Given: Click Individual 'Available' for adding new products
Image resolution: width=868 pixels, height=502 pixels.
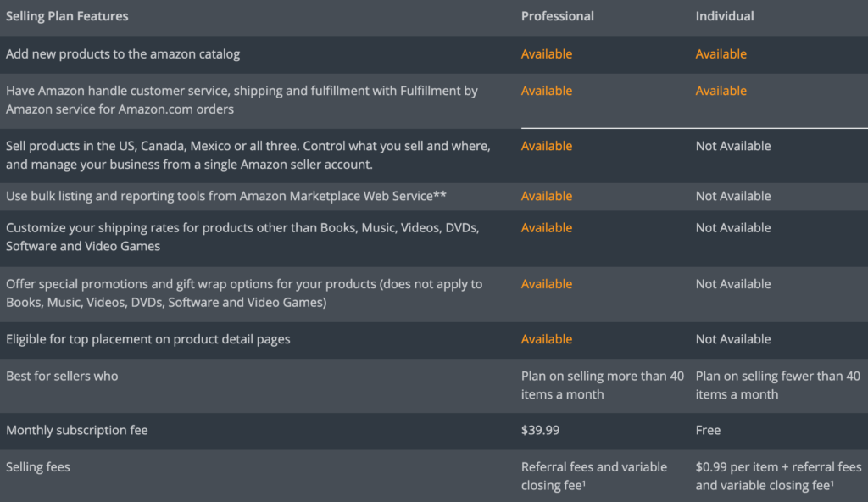Looking at the screenshot, I should coord(721,53).
